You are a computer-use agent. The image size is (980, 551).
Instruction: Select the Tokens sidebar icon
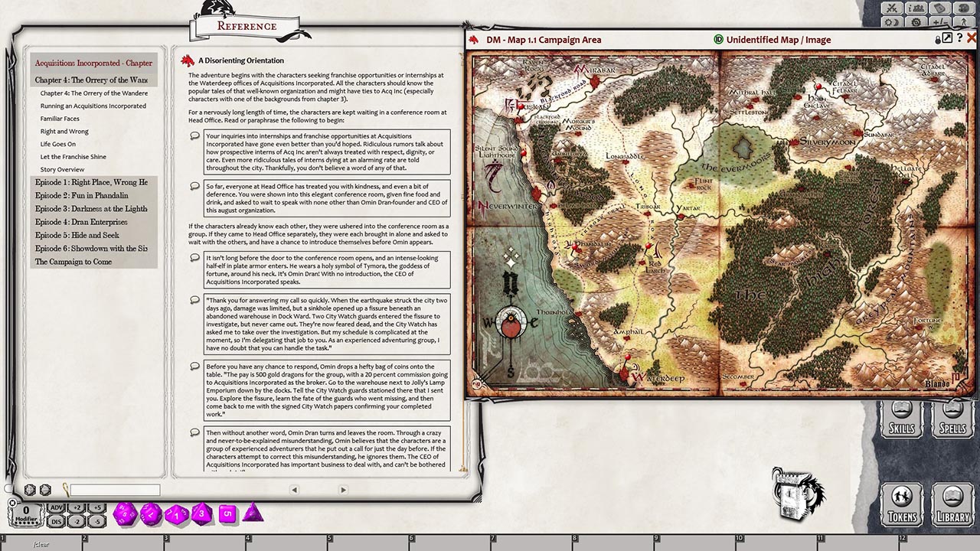[x=902, y=505]
